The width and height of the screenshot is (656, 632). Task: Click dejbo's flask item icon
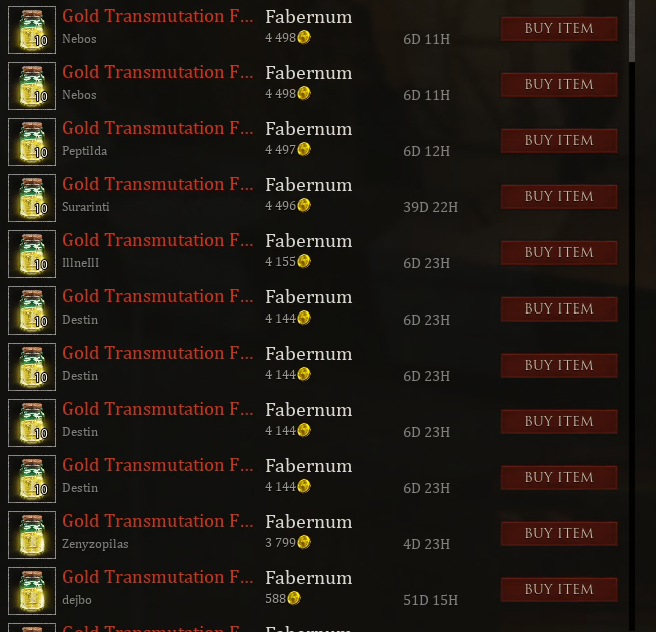click(32, 591)
